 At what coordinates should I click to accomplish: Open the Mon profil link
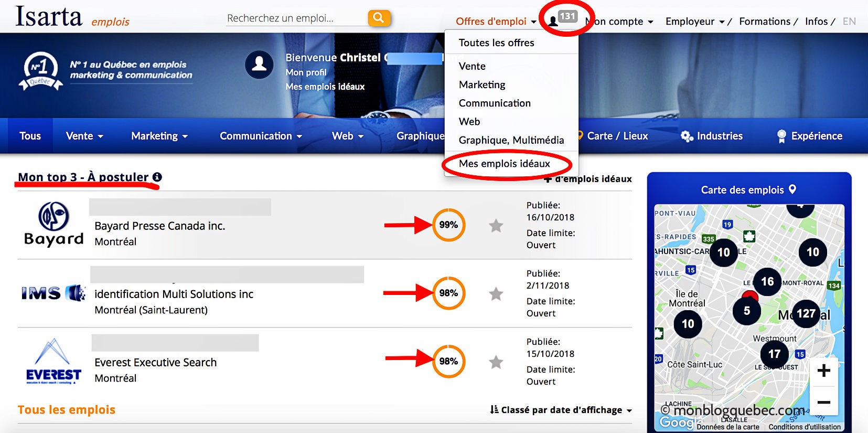(306, 72)
